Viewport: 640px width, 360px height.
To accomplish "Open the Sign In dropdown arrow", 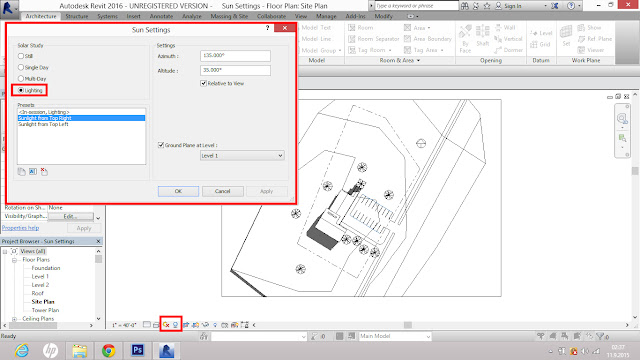I will click(545, 6).
